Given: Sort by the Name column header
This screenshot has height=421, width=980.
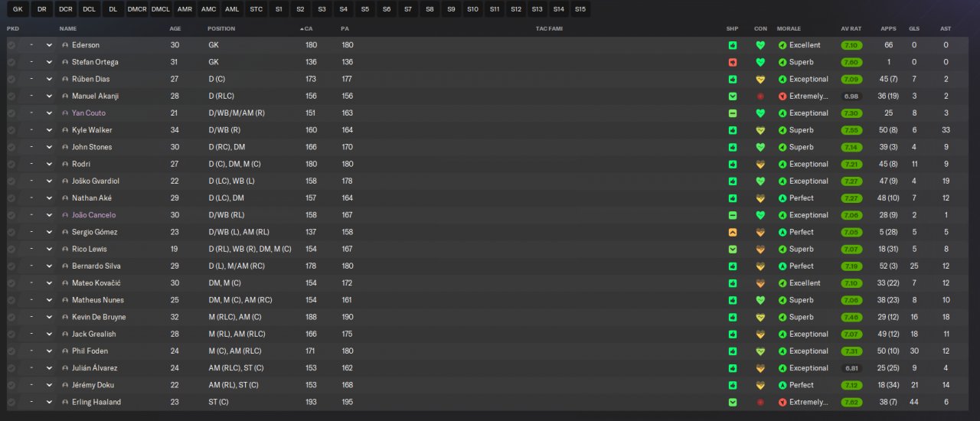Looking at the screenshot, I should [x=67, y=28].
